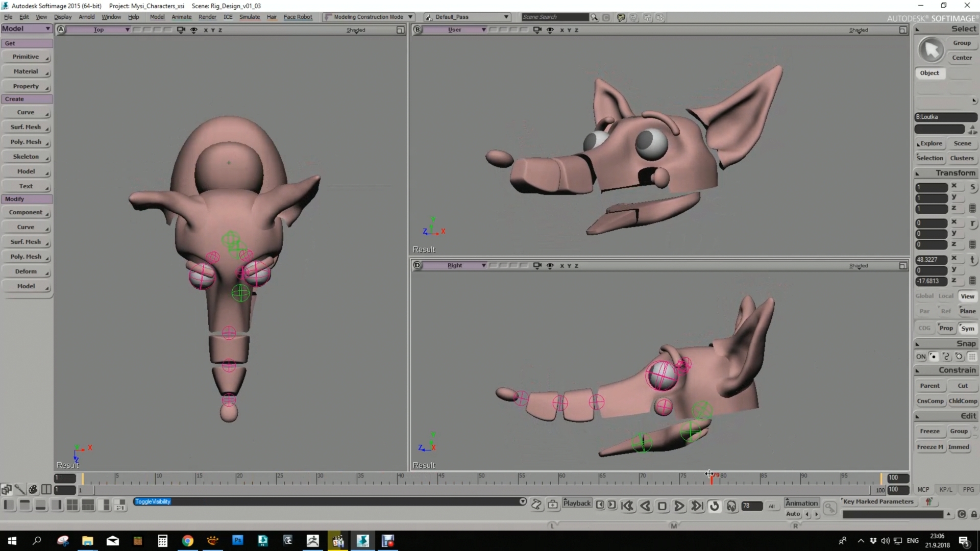980x551 pixels.
Task: Click the scene search magnifier icon
Action: [x=594, y=17]
